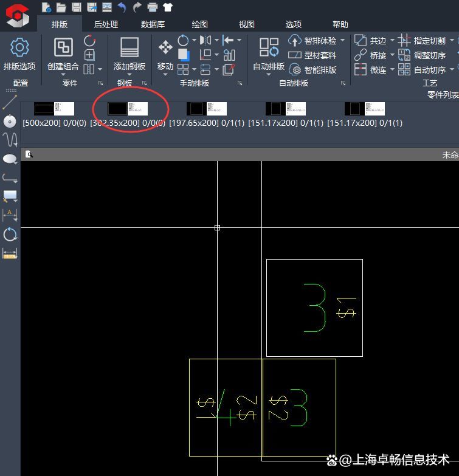This screenshot has height=476, width=459.
Task: Switch to the 后处理 ribbon tab
Action: point(106,24)
